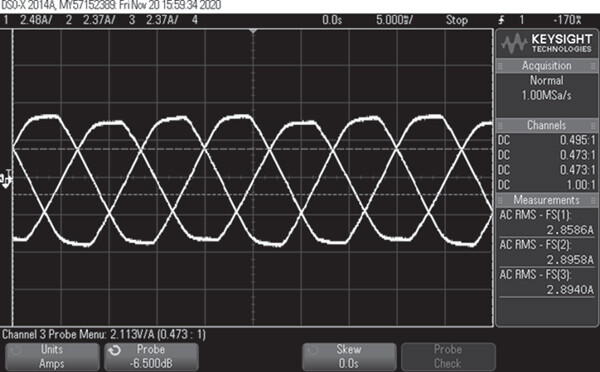Click the rising edge trigger icon
Screen dimensions: 600x372
click(501, 20)
